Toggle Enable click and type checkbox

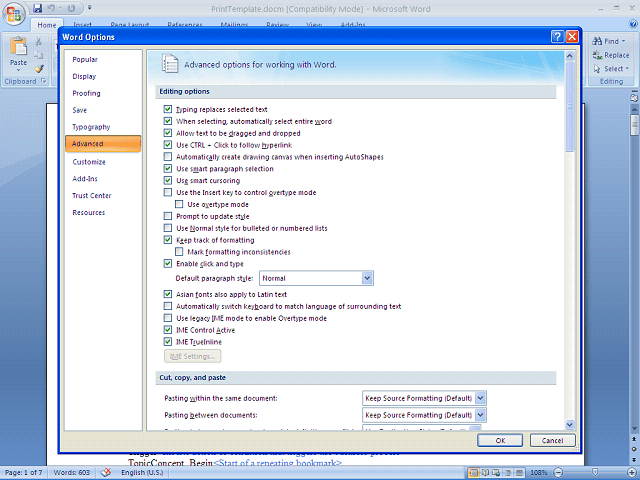[168, 263]
